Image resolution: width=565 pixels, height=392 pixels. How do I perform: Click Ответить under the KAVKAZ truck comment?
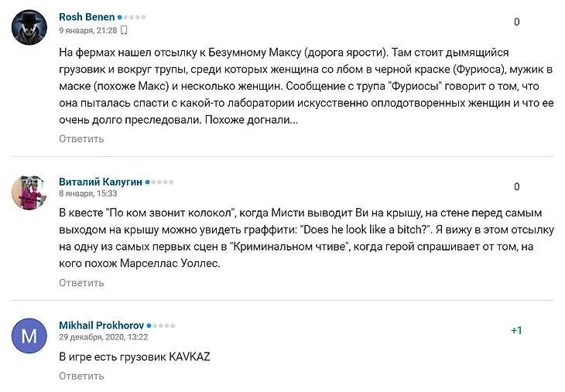click(81, 377)
